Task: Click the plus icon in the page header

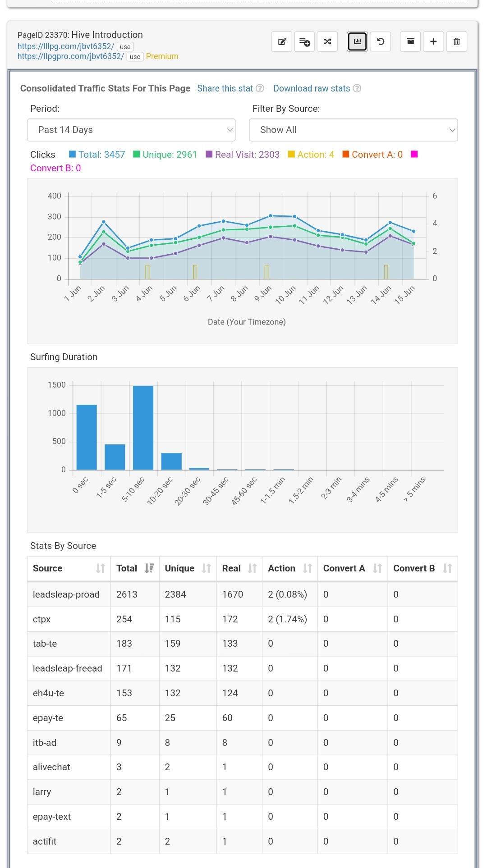Action: click(x=433, y=41)
